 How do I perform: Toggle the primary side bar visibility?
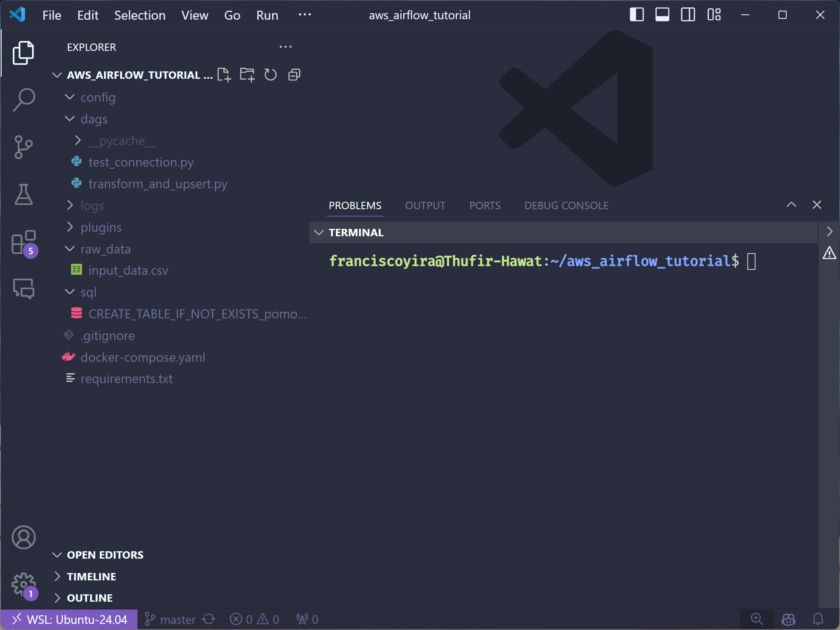pos(637,15)
